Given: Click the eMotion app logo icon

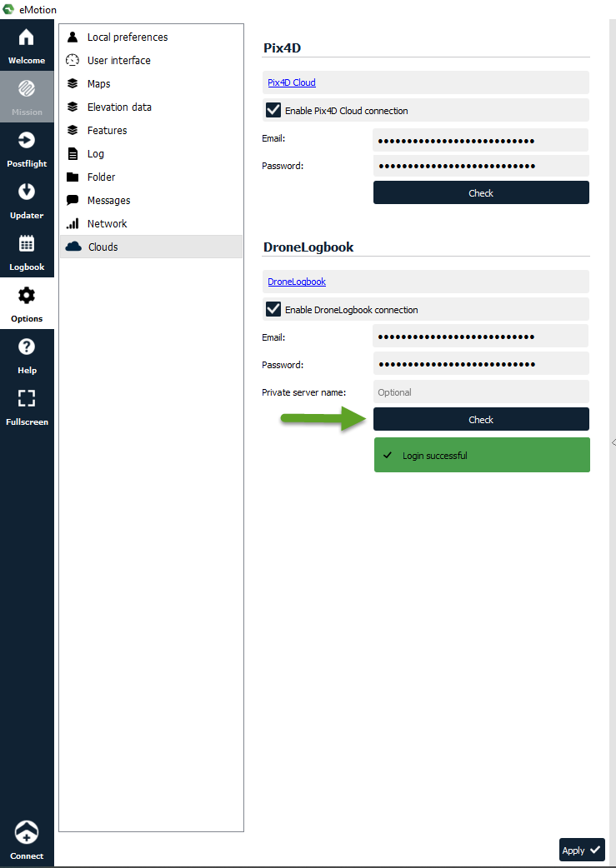Looking at the screenshot, I should click(8, 9).
